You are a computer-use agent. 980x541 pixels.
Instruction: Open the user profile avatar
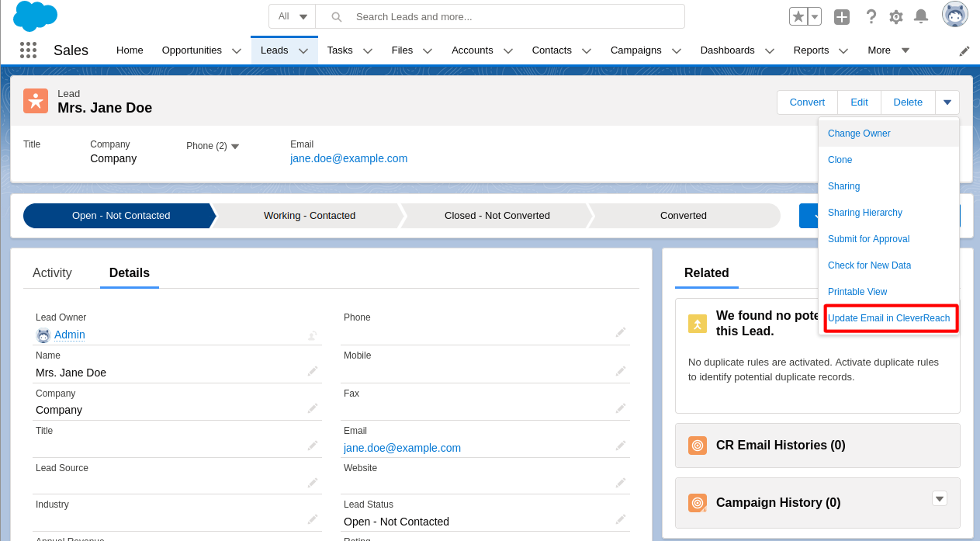tap(955, 15)
